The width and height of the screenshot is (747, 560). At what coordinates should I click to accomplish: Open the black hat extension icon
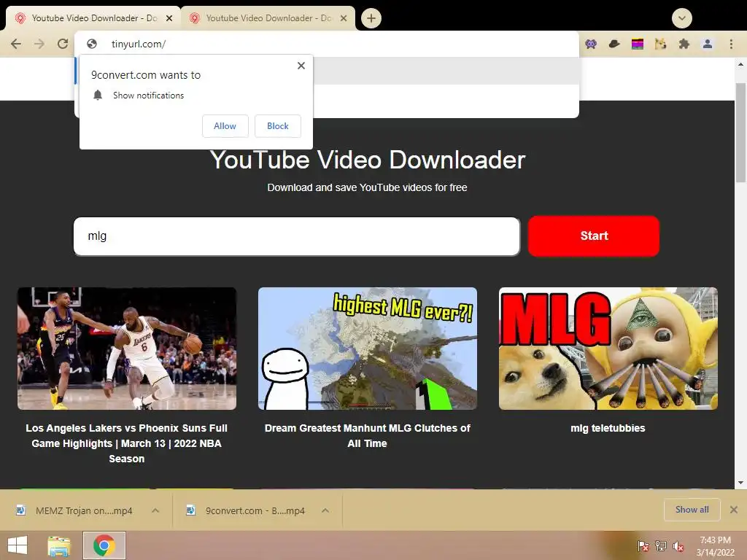click(x=614, y=44)
